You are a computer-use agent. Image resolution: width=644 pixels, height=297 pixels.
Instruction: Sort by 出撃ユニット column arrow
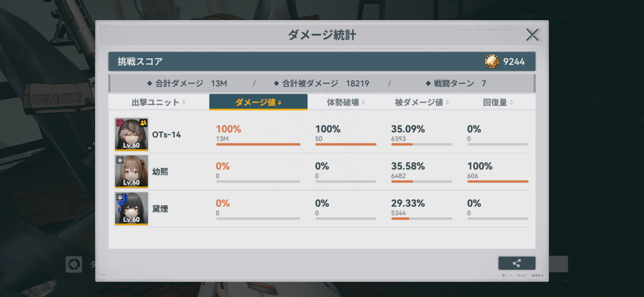coord(184,102)
